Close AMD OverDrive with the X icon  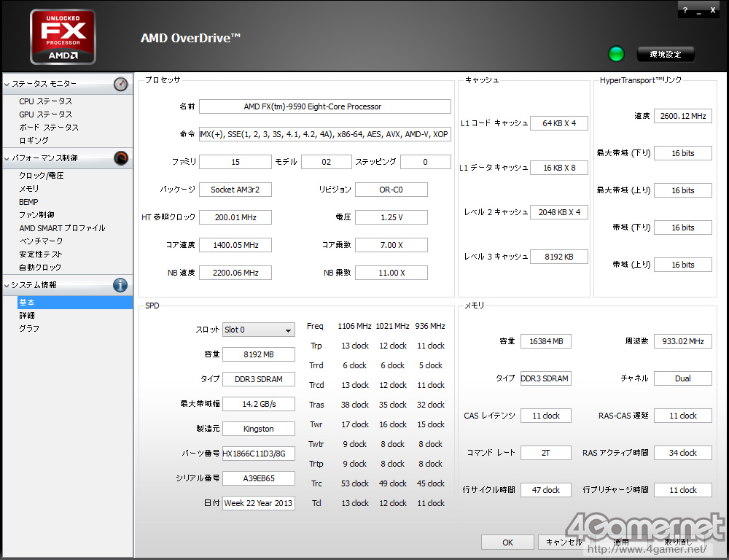[713, 9]
